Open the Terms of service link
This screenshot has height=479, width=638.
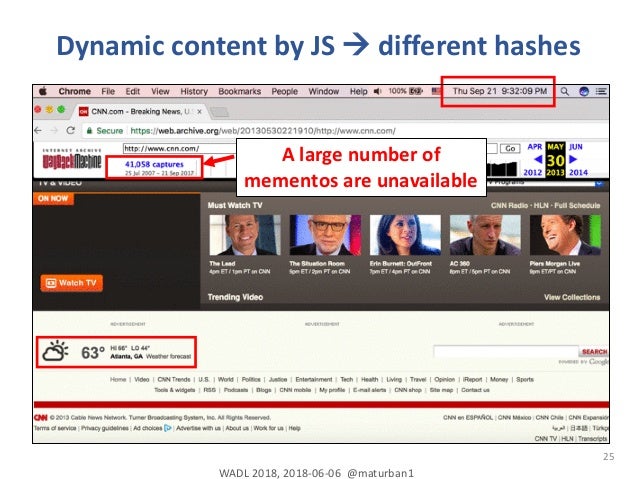pos(55,428)
